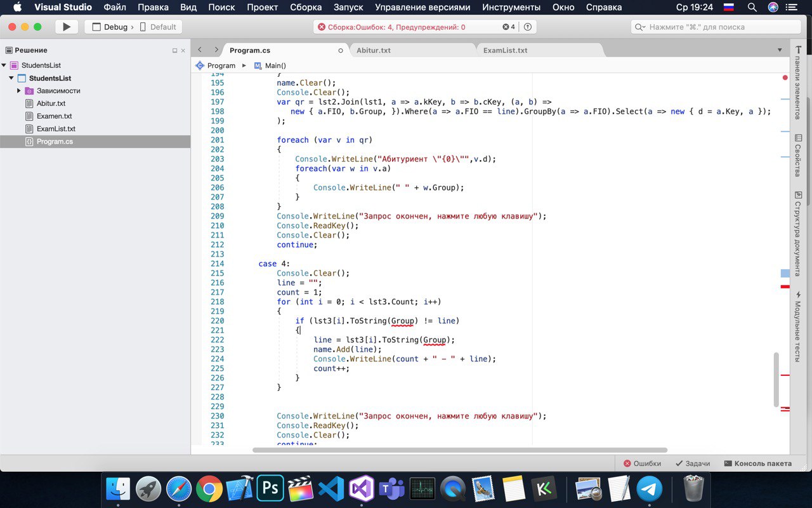Viewport: 812px width, 508px height.
Task: Navigate forward with the right arrow
Action: pos(216,50)
